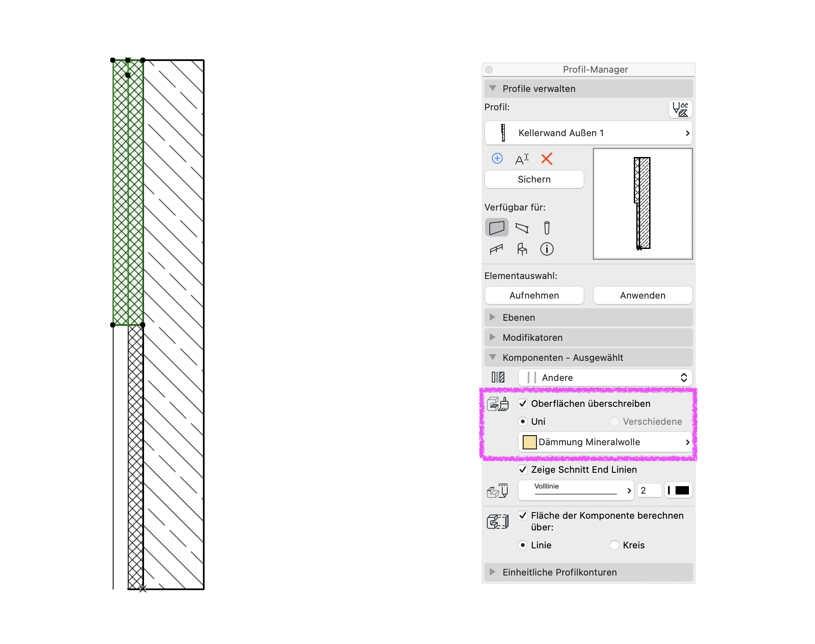
Task: Click the add new profile plus icon
Action: (497, 159)
